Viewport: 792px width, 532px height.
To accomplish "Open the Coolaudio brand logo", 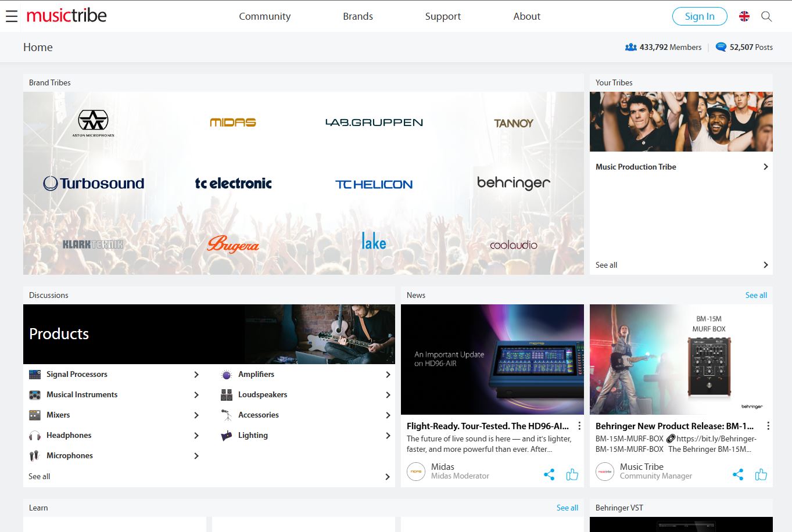I will [x=514, y=245].
